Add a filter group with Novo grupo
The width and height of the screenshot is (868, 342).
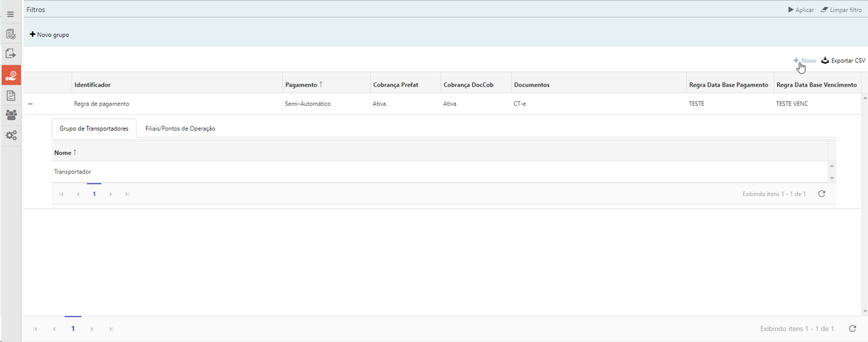tap(50, 35)
